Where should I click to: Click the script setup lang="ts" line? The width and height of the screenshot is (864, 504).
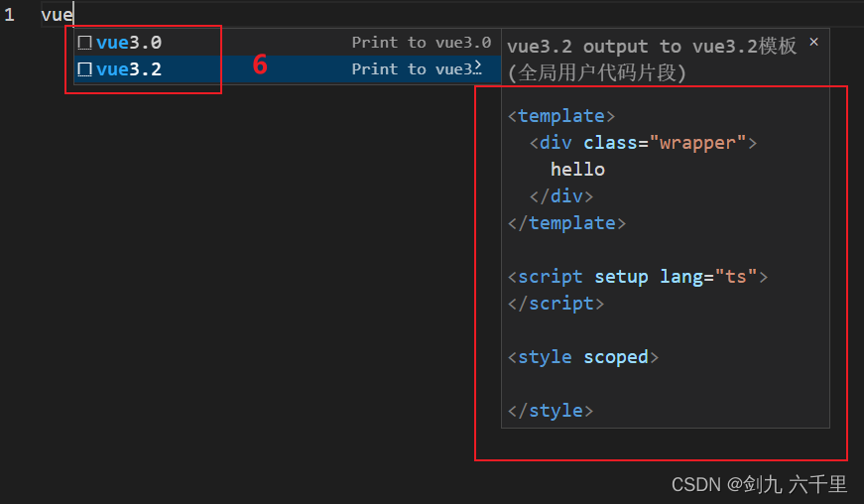tap(638, 277)
